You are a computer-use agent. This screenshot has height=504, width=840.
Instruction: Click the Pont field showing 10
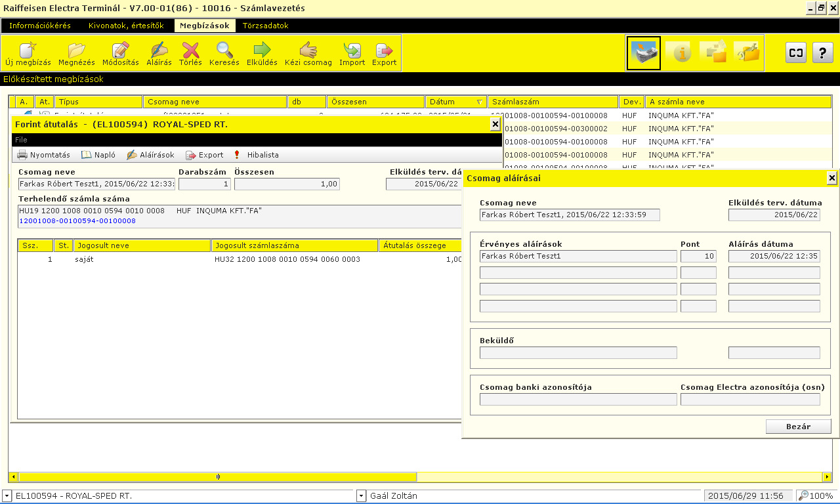tap(698, 256)
